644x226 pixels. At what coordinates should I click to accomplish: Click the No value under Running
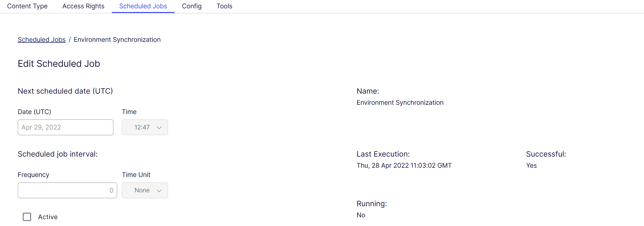click(x=361, y=215)
